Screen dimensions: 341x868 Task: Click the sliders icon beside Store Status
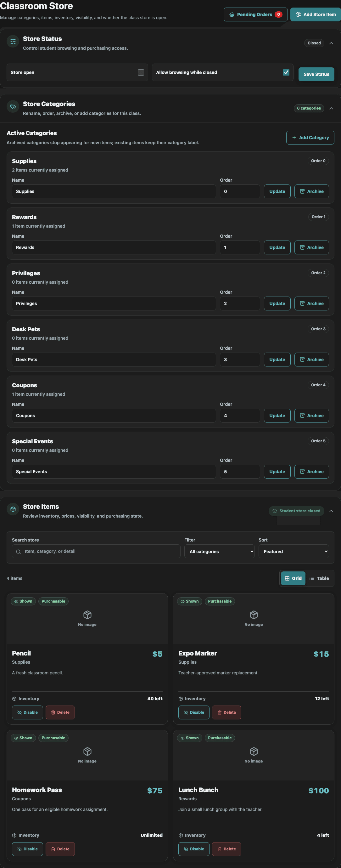pos(13,42)
